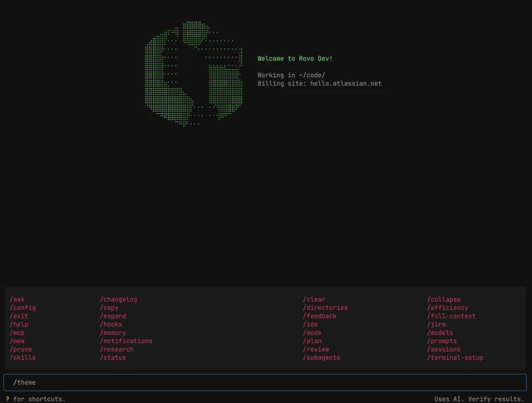Select the /jira command
The width and height of the screenshot is (532, 403).
pos(436,324)
